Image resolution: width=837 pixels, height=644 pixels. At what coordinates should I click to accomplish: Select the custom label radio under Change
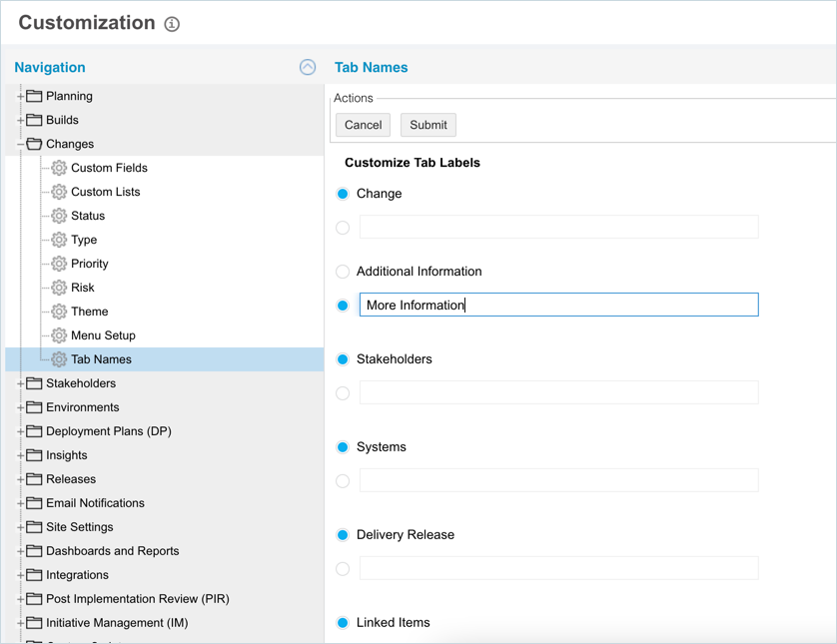coord(343,228)
